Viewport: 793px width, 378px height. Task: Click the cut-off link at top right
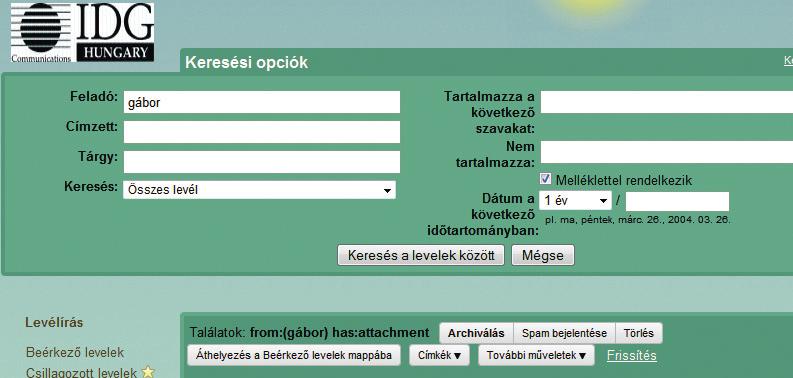[x=788, y=61]
